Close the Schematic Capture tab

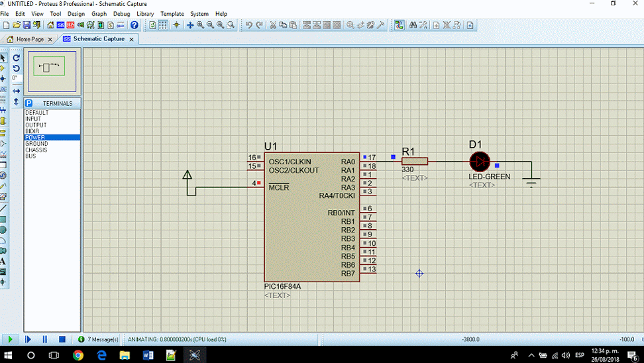[x=131, y=39]
